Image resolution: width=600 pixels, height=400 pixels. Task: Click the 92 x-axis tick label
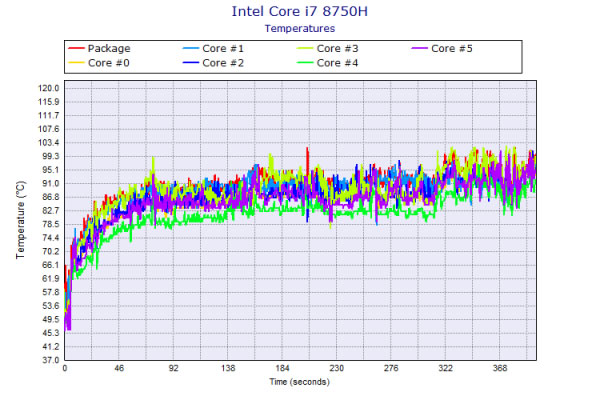pos(174,368)
